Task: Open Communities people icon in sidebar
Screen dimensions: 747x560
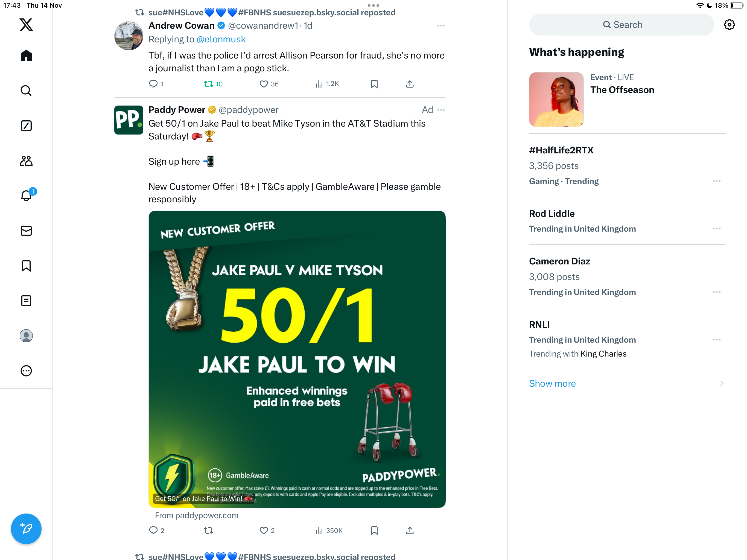Action: click(x=26, y=161)
